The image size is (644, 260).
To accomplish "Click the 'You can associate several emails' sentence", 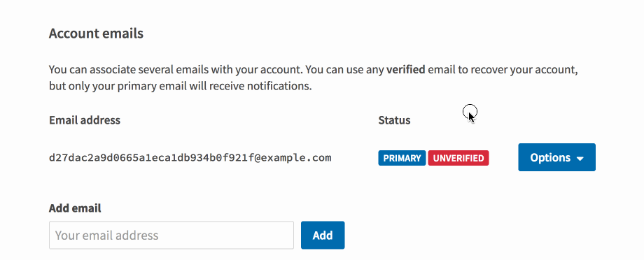I will (x=176, y=70).
